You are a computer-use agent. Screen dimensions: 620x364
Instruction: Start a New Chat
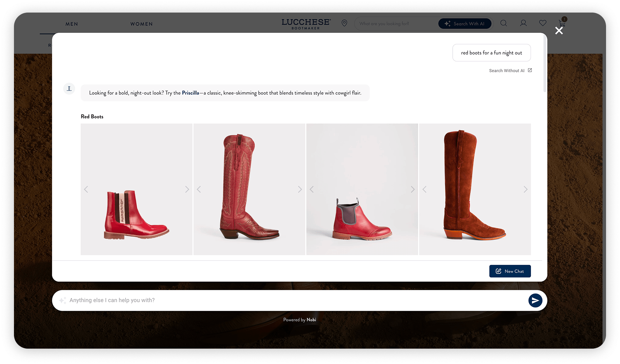[510, 271]
